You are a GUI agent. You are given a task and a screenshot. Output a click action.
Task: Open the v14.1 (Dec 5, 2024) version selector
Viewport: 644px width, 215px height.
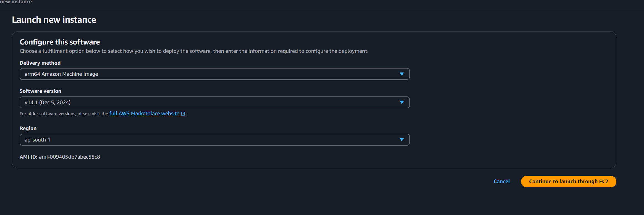193,102
